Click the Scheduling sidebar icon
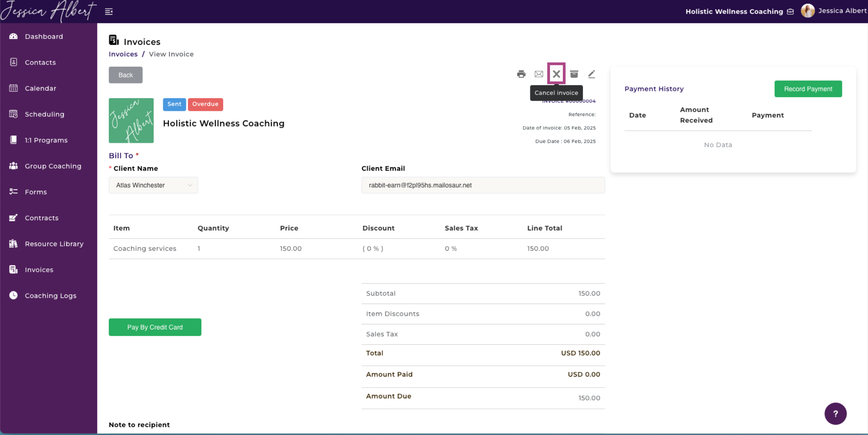Image resolution: width=868 pixels, height=435 pixels. (13, 114)
